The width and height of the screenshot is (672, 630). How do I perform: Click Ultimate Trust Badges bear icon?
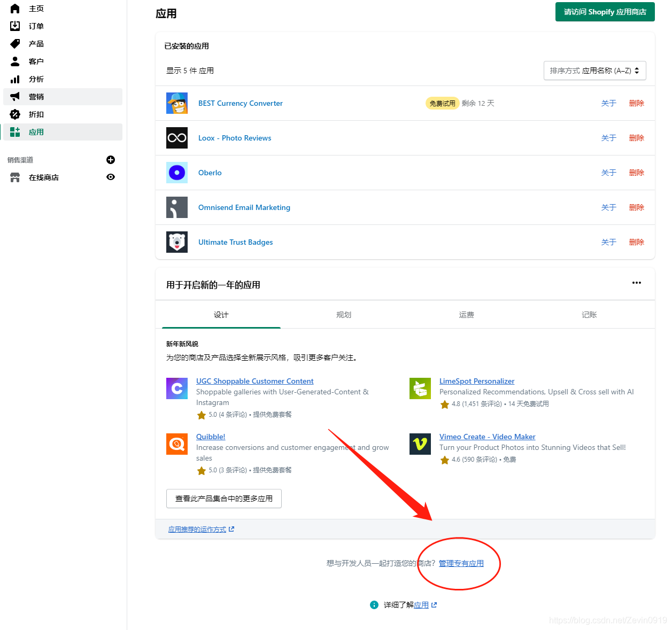pos(177,242)
